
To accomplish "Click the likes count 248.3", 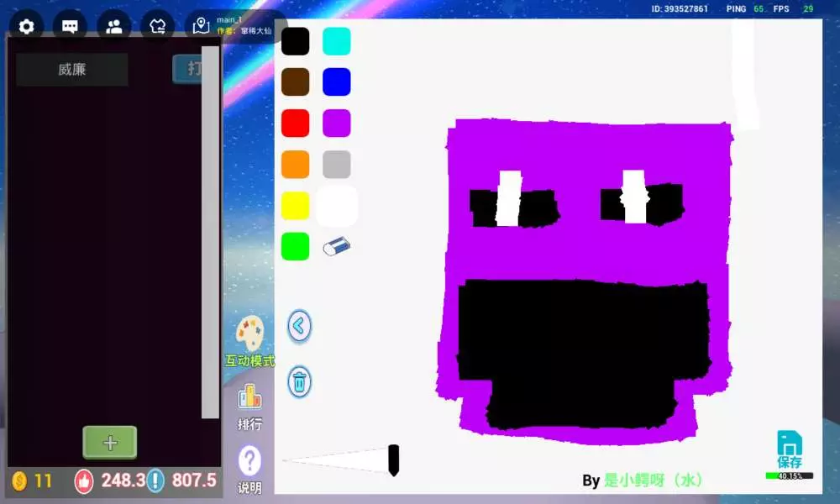I will (123, 480).
